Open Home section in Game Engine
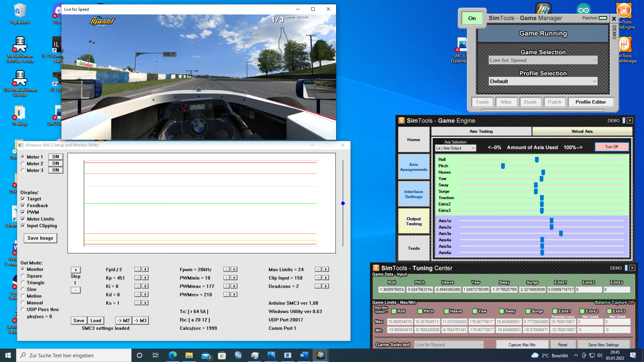 (x=414, y=140)
